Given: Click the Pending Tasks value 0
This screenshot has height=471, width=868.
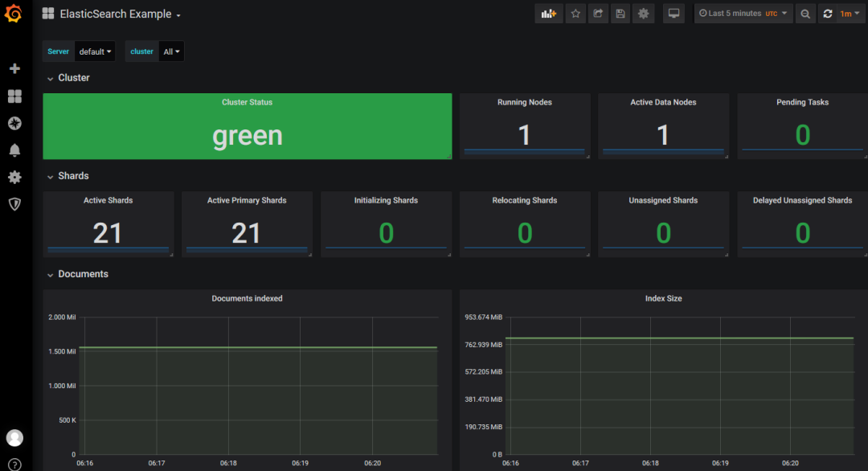Looking at the screenshot, I should click(x=803, y=135).
